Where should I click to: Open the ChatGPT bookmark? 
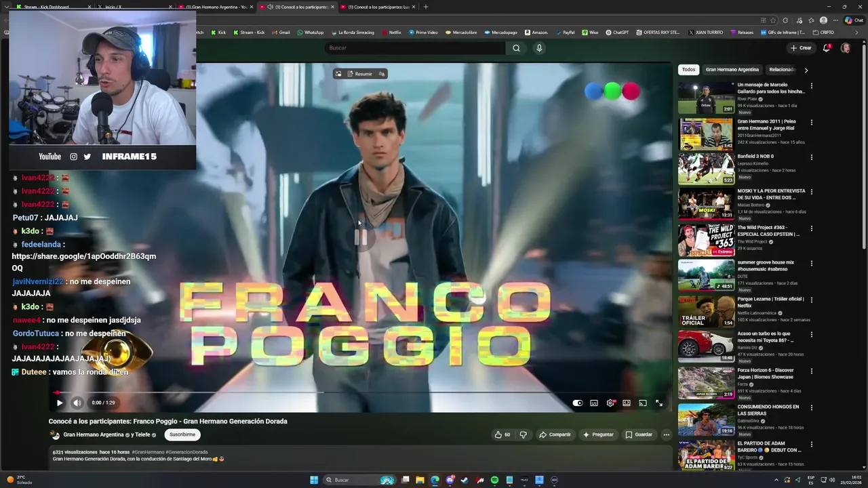tap(617, 32)
